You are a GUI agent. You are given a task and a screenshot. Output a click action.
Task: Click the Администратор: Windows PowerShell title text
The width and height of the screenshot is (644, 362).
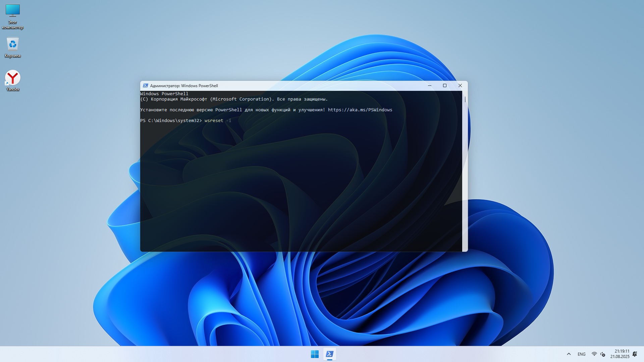click(x=184, y=86)
